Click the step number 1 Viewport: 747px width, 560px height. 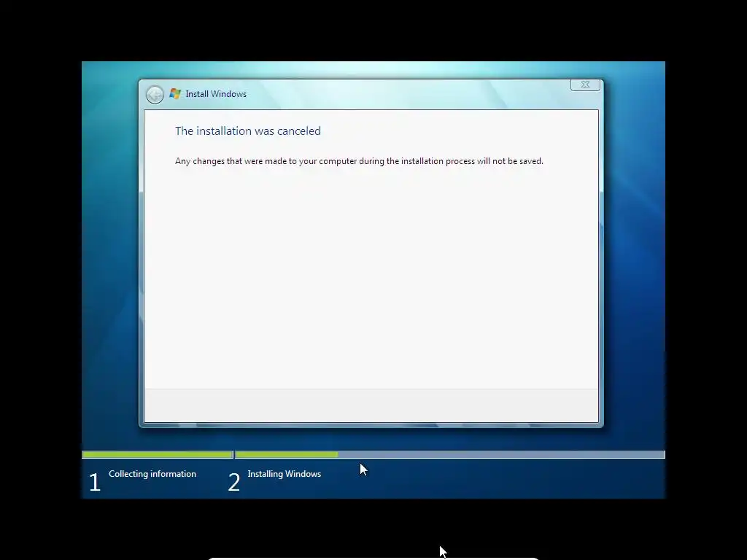click(x=95, y=482)
